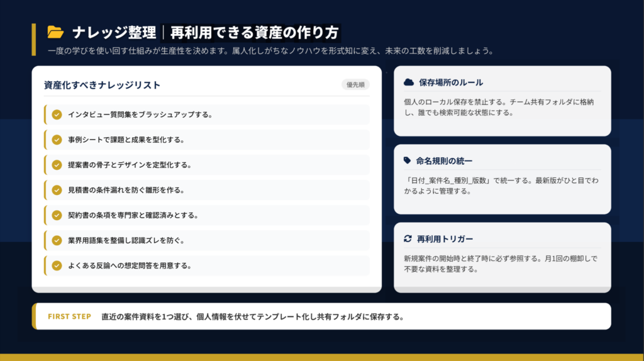Click check icon for インタビュー質問集 item
Image resolution: width=644 pixels, height=361 pixels.
[x=57, y=114]
